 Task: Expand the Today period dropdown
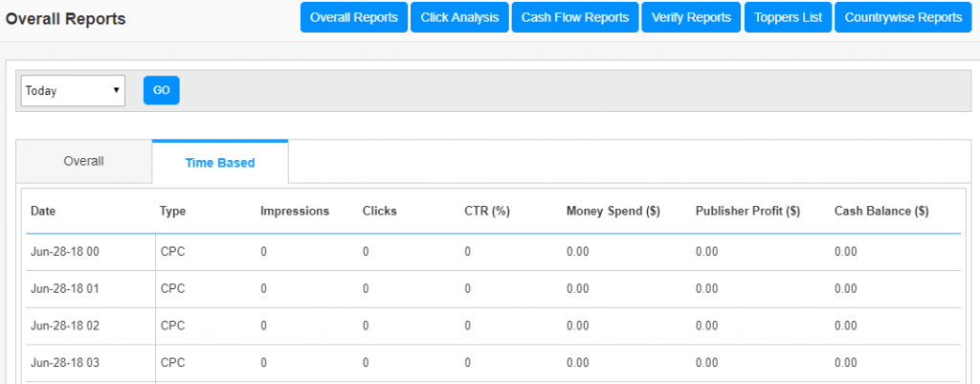[x=73, y=91]
